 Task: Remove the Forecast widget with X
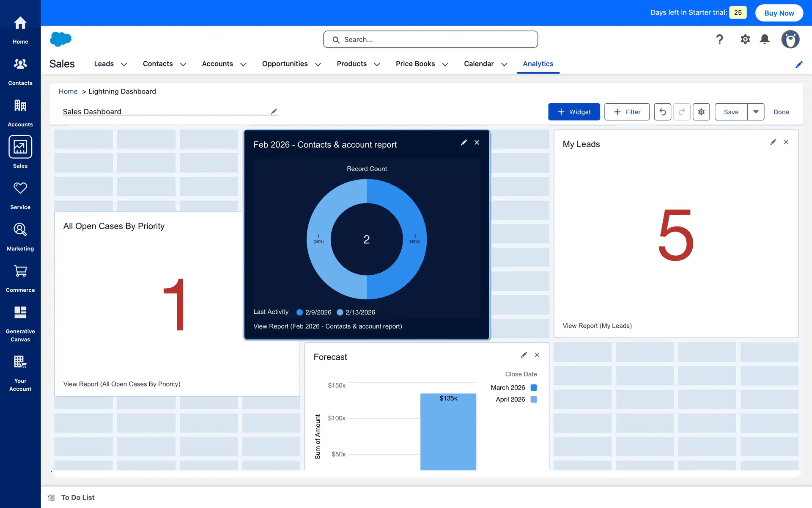[x=537, y=355]
